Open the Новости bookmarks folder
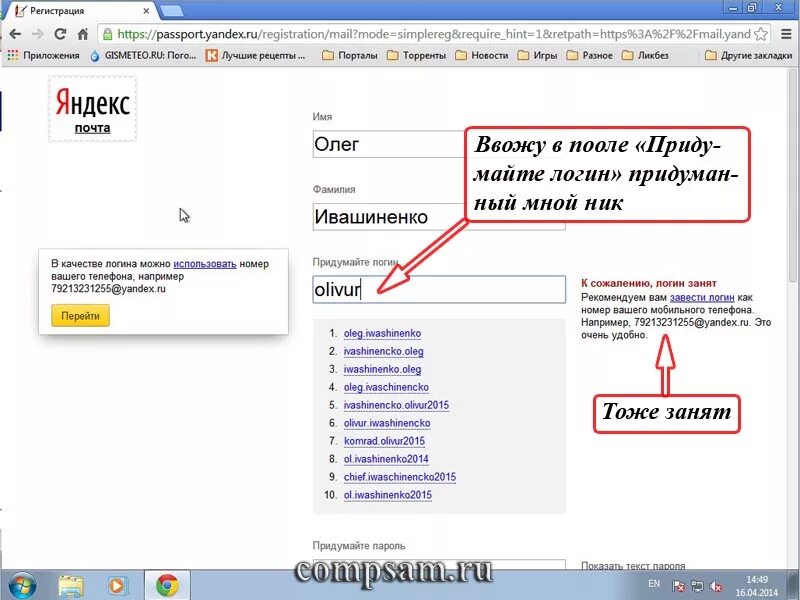 pyautogui.click(x=482, y=55)
